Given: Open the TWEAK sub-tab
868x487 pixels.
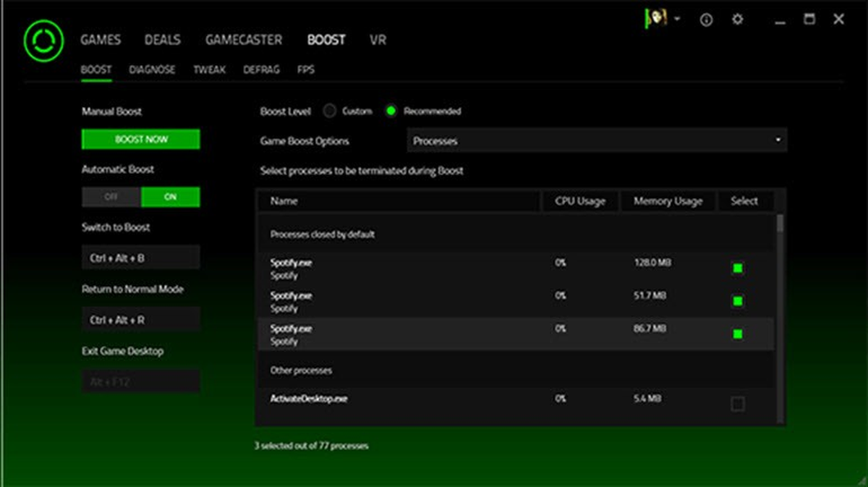Looking at the screenshot, I should 210,70.
